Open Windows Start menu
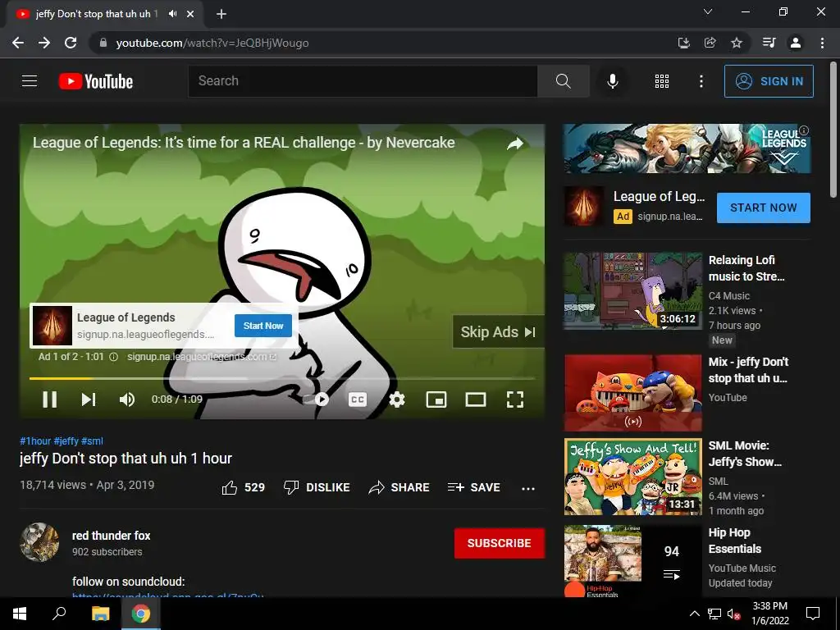Screen dimensions: 840x630 pos(20,614)
